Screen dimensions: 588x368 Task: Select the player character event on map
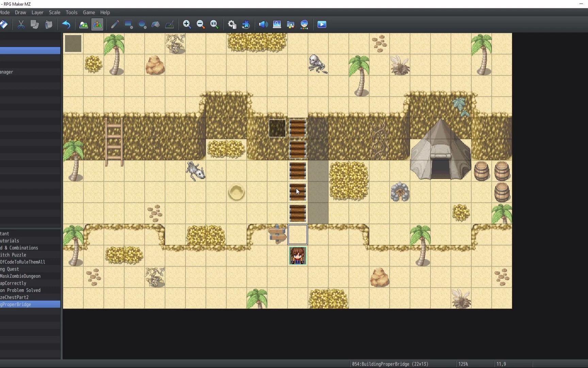(x=298, y=256)
